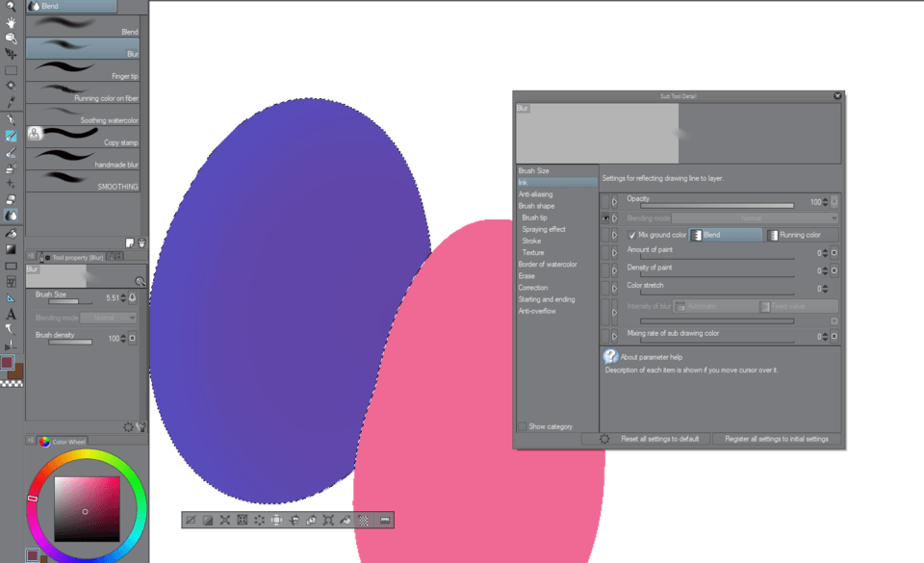Screen dimensions: 924x563
Task: Click Fill bucket icon in selection launcher
Action: (346, 520)
